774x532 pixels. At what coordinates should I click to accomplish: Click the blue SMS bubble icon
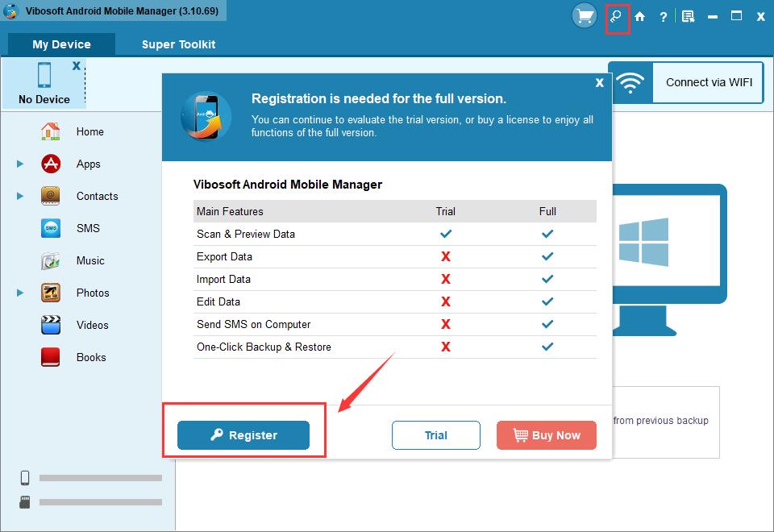(x=50, y=228)
